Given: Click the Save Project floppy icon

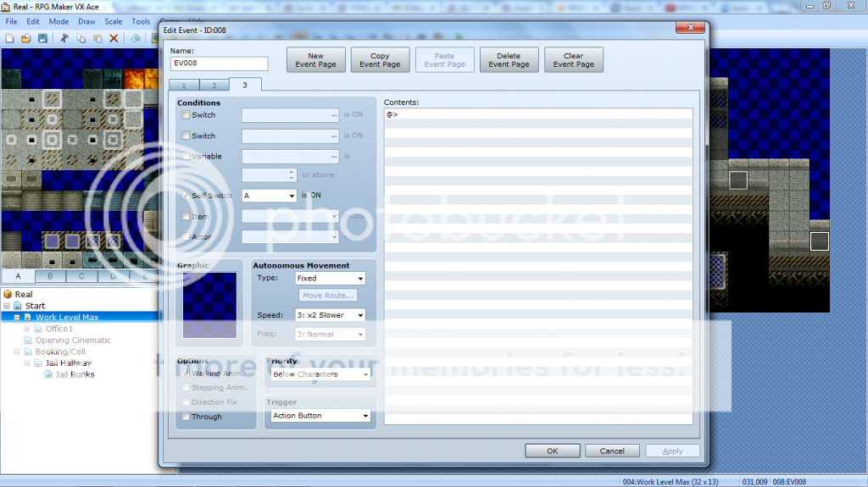Looking at the screenshot, I should click(x=42, y=38).
